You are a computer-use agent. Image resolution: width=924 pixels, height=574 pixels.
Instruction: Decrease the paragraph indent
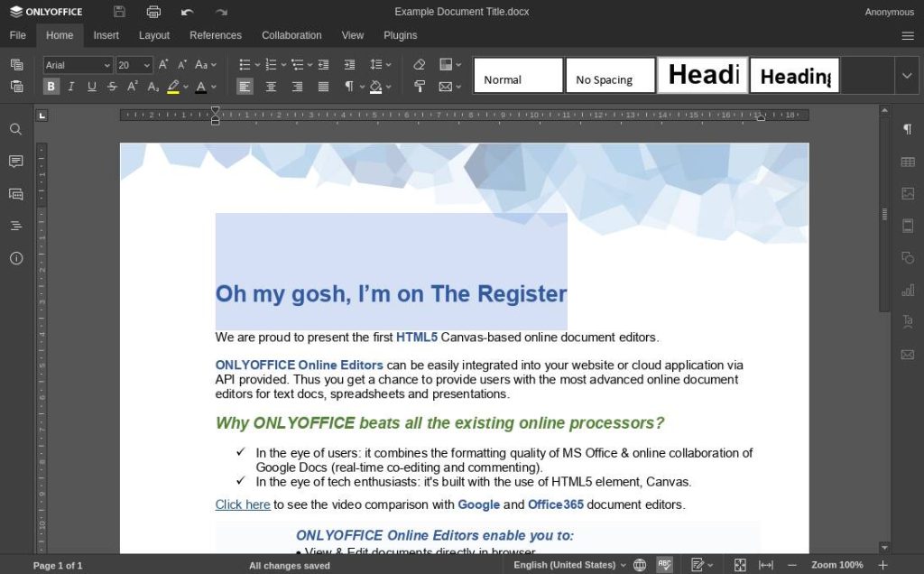coord(324,64)
